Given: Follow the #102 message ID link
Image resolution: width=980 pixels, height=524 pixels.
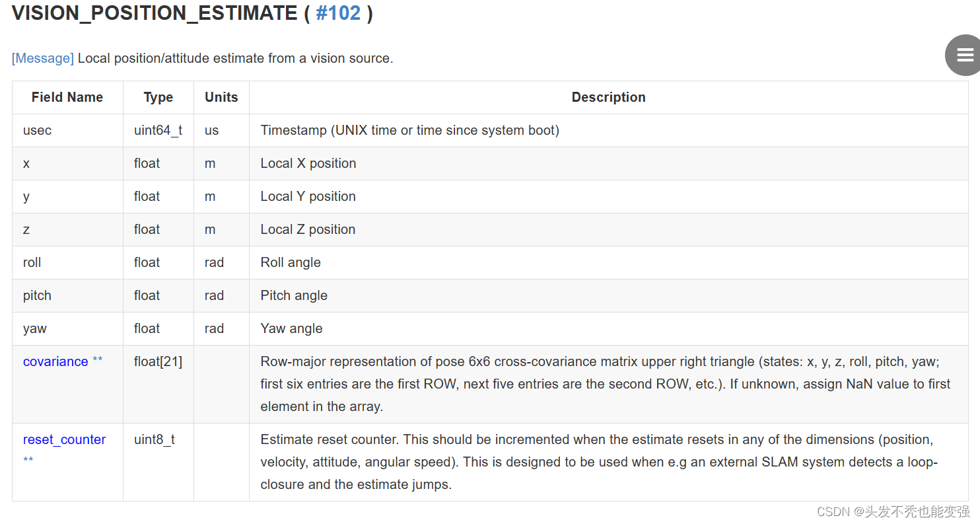Looking at the screenshot, I should (338, 13).
